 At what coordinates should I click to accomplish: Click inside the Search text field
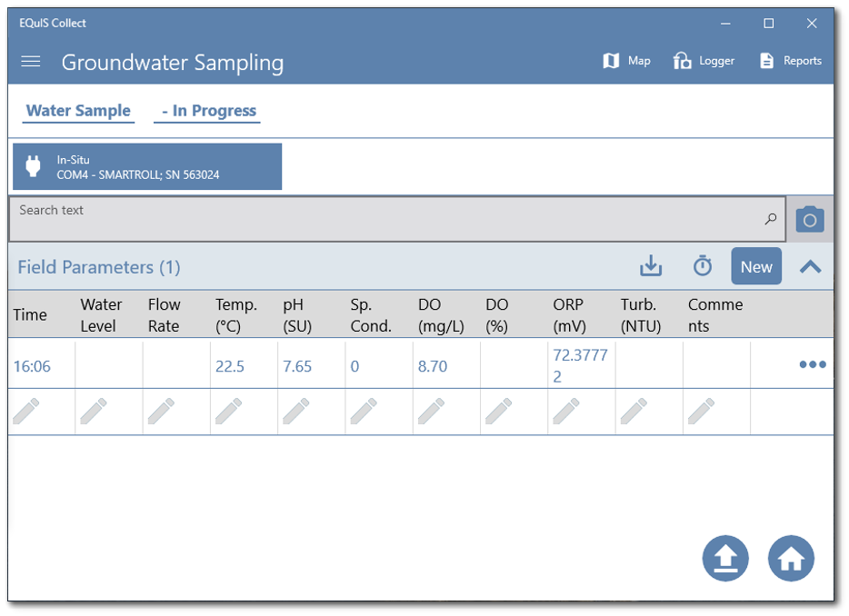click(x=364, y=218)
